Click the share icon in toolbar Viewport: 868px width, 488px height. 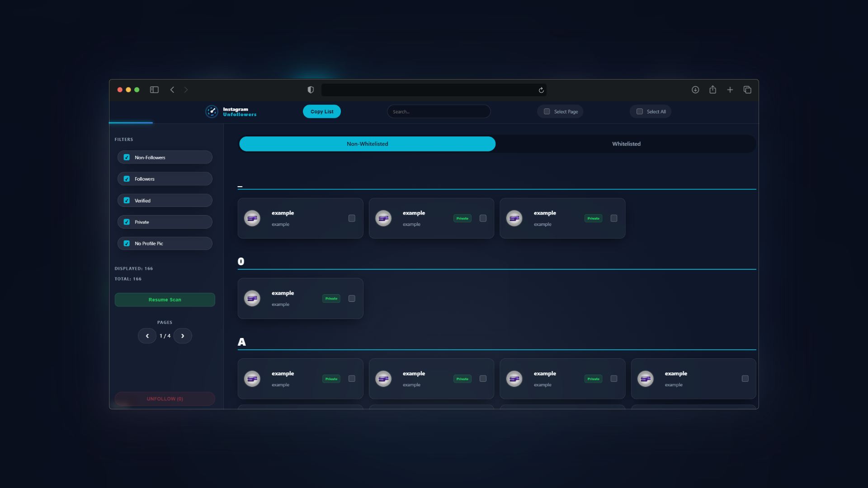pyautogui.click(x=713, y=90)
